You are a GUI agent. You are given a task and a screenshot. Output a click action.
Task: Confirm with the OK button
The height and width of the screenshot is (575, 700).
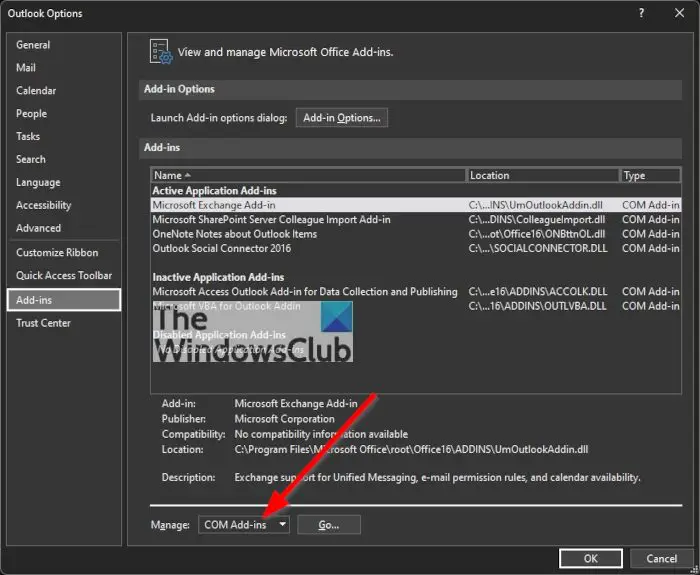click(x=591, y=559)
